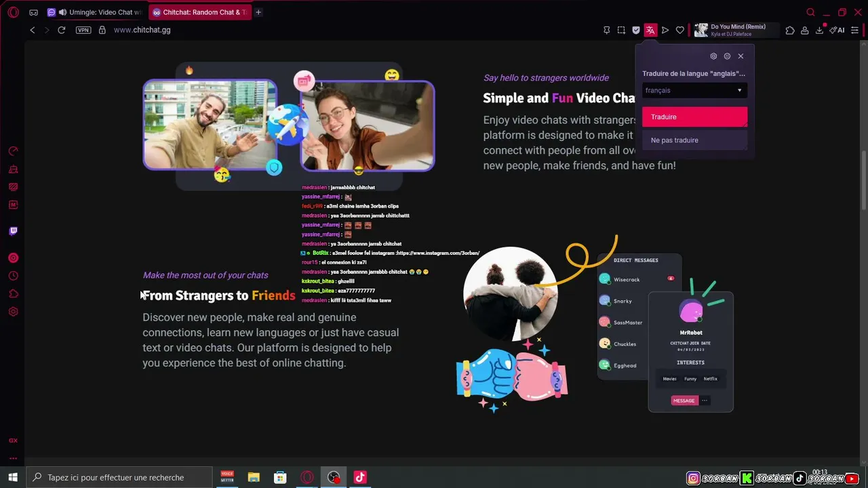Open the français language dropdown

(x=694, y=90)
